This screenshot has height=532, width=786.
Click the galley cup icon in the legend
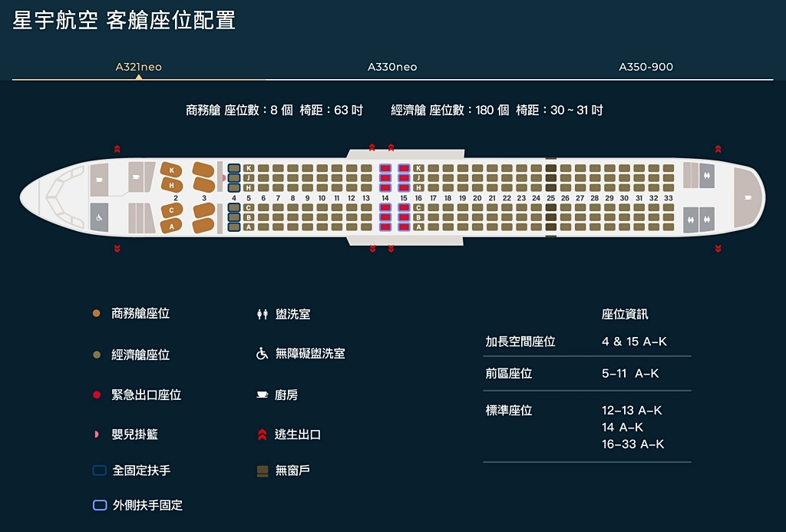(263, 395)
